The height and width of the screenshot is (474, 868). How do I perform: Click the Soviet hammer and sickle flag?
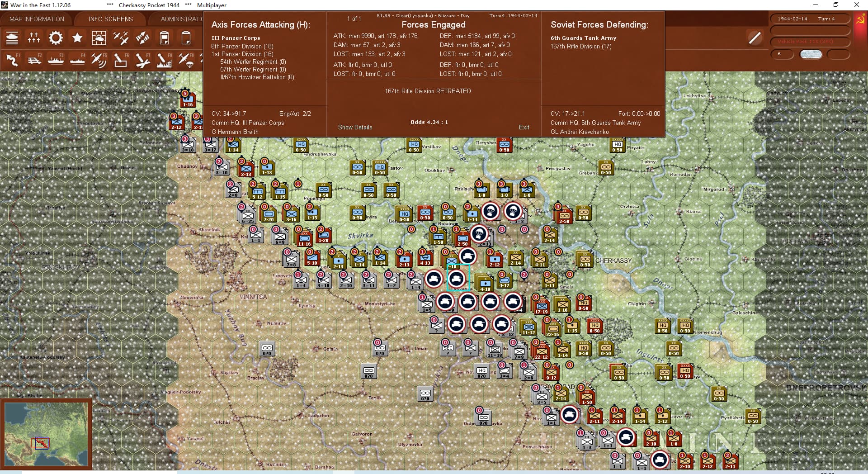click(860, 19)
